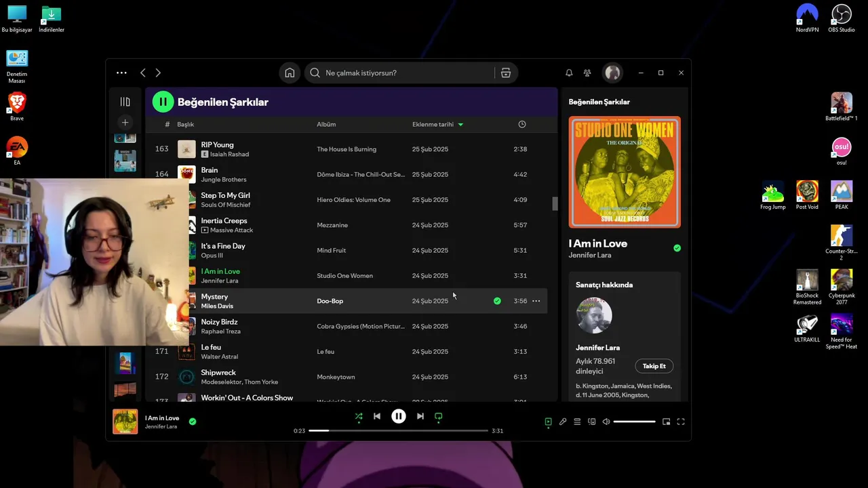Select Step To My Girl track

[225, 195]
